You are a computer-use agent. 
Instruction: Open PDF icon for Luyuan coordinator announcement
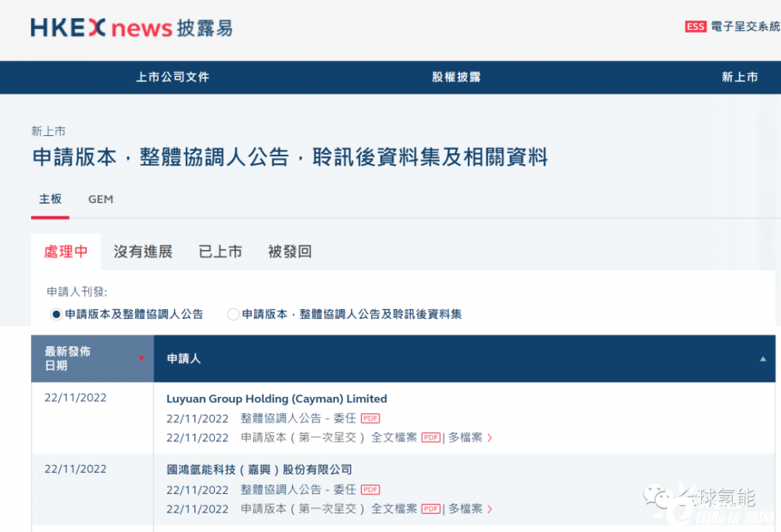[x=370, y=419]
